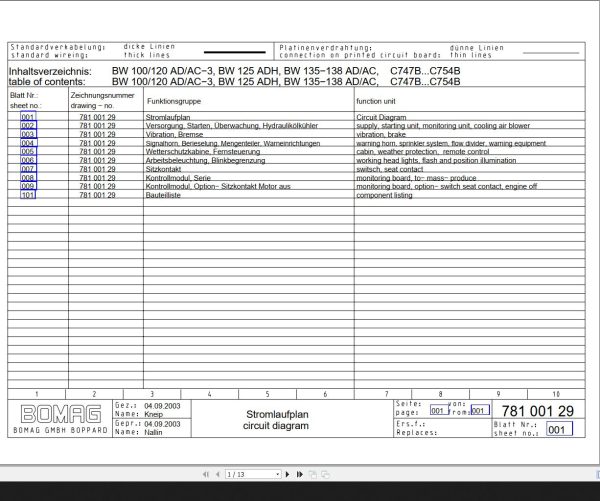Open sheet link 002 in the table

[28, 126]
